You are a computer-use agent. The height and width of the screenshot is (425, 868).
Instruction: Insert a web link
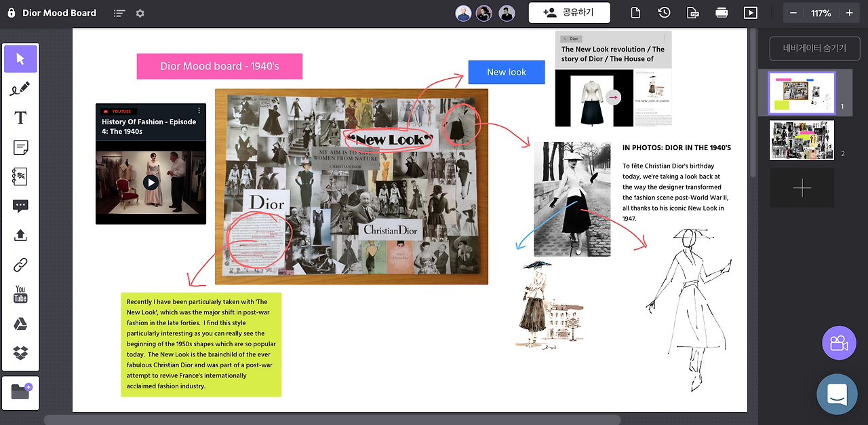pos(20,265)
